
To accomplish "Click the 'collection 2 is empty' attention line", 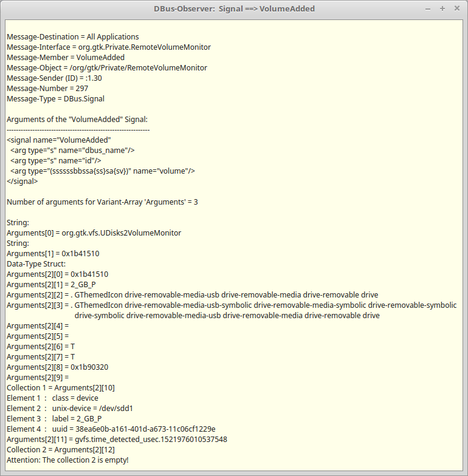I will pos(67,460).
